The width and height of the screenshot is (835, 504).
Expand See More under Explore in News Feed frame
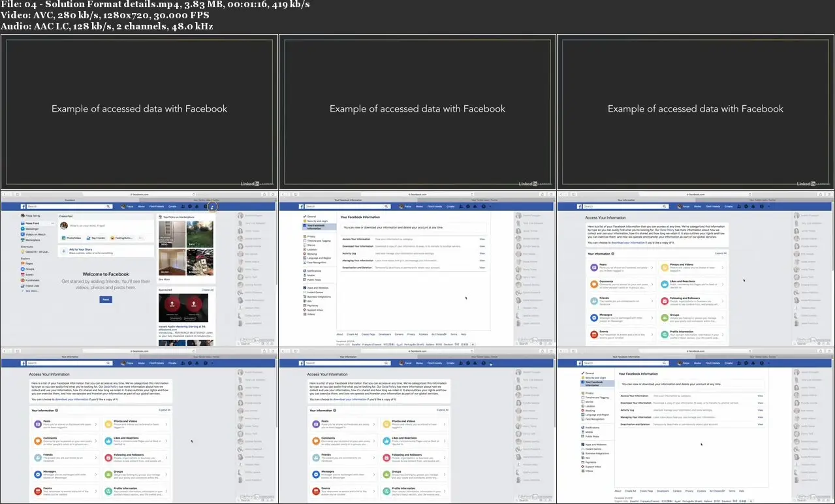coord(31,291)
